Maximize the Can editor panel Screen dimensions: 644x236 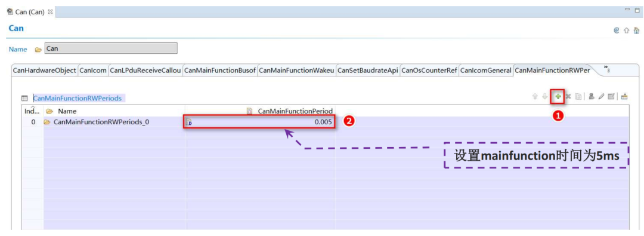click(x=637, y=10)
